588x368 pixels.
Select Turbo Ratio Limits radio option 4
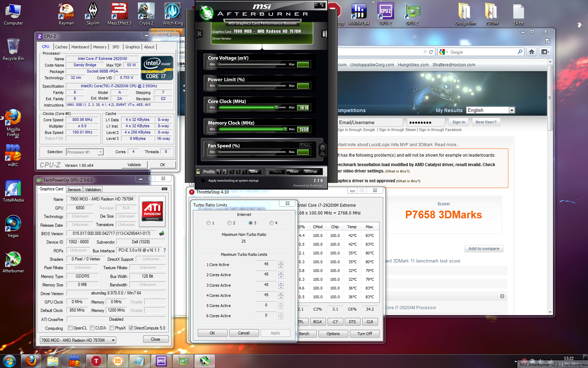[272, 223]
